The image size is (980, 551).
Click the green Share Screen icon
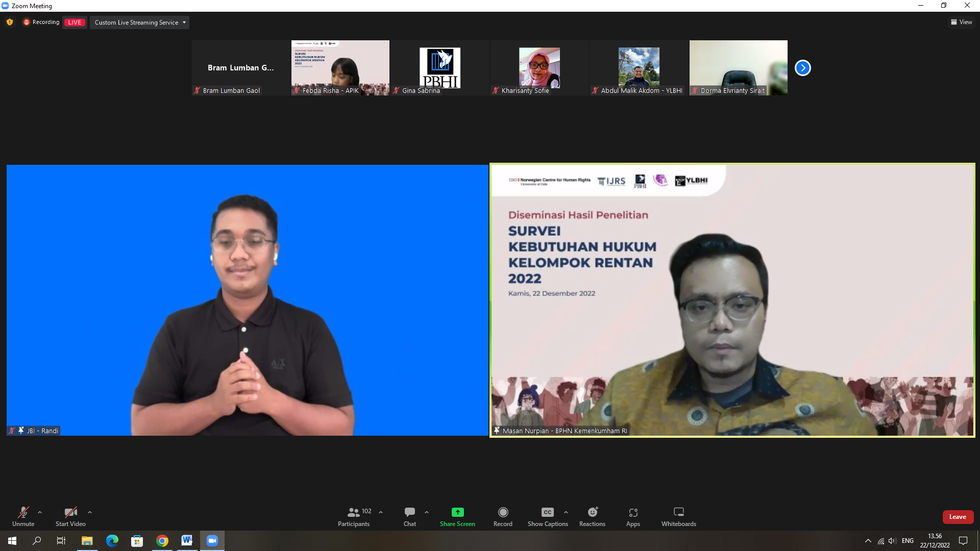point(457,512)
